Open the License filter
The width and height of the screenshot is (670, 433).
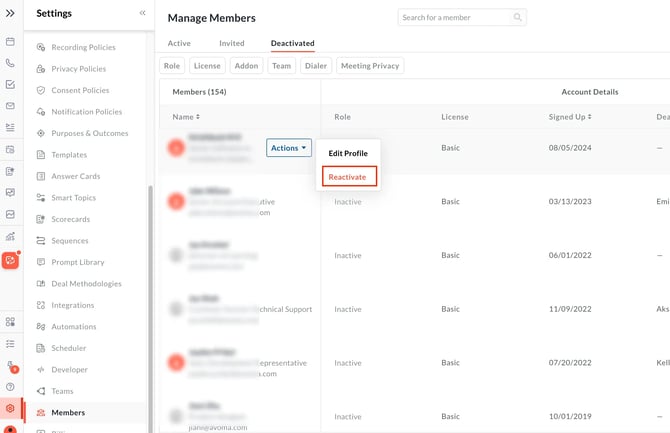click(207, 66)
